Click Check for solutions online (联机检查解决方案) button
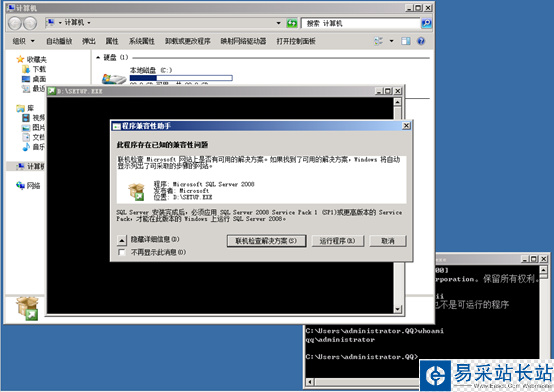 tap(266, 241)
